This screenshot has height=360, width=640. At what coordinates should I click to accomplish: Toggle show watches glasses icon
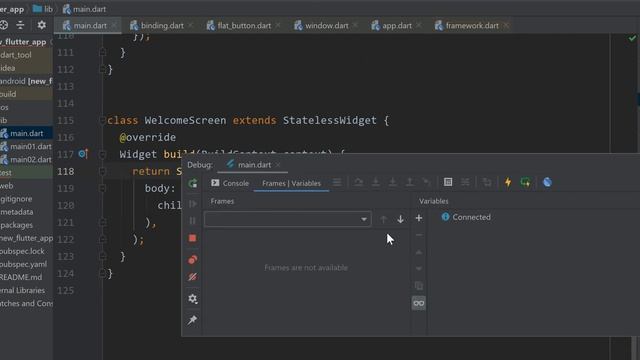point(419,303)
